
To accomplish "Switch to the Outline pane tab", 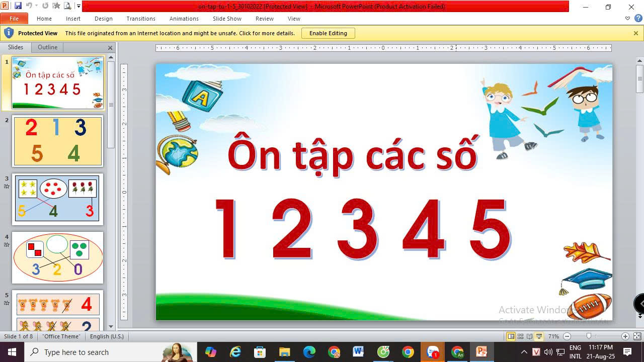I will [x=47, y=47].
